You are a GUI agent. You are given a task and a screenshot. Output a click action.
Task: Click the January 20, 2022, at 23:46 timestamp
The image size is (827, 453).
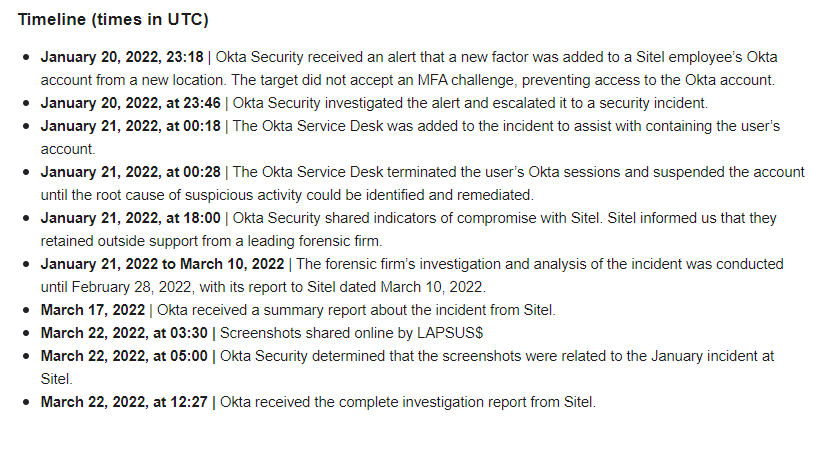130,103
